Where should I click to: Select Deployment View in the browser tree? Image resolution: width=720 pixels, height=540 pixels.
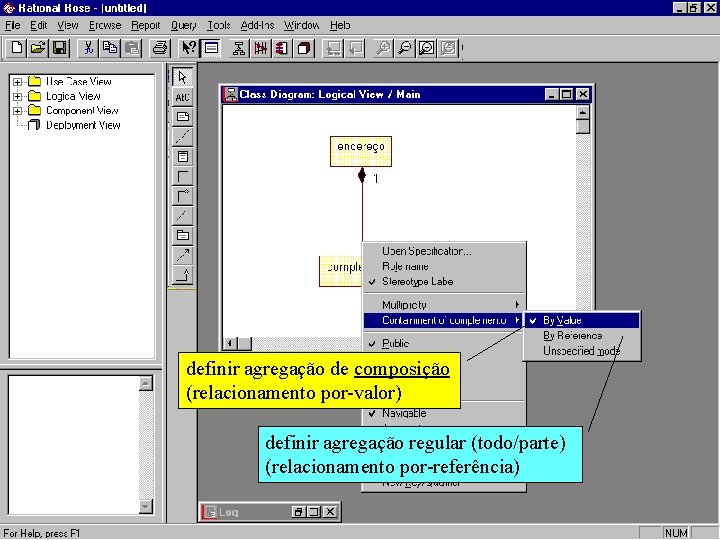[83, 125]
